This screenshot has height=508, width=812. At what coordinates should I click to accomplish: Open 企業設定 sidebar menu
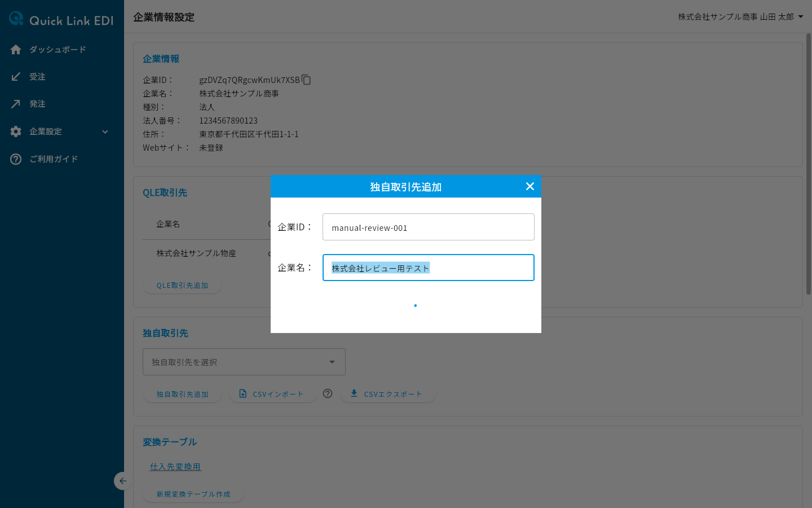(x=62, y=132)
